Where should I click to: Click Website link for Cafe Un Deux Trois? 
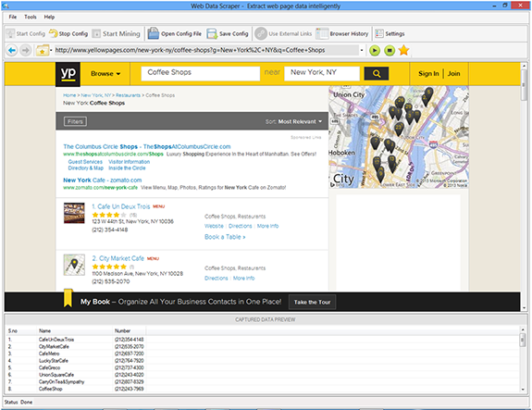[x=214, y=226]
